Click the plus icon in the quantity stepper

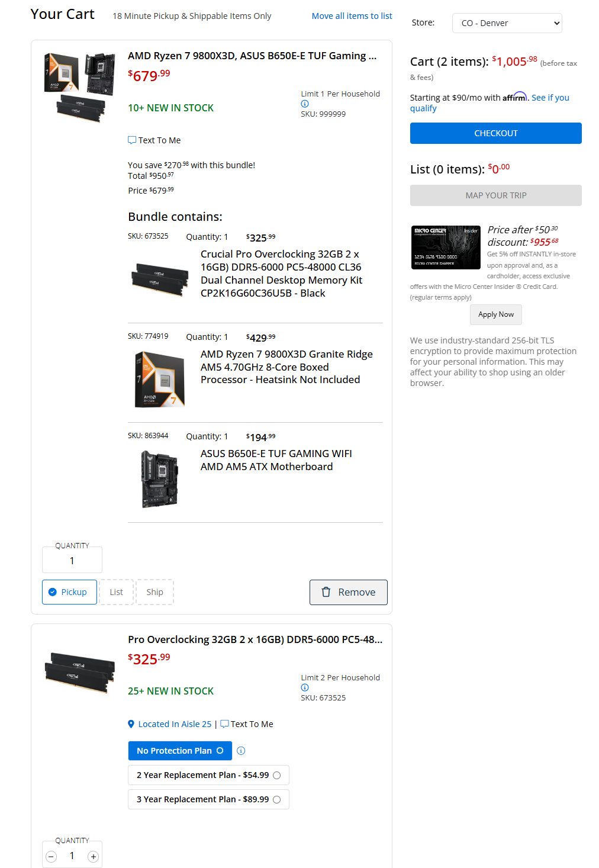[93, 857]
